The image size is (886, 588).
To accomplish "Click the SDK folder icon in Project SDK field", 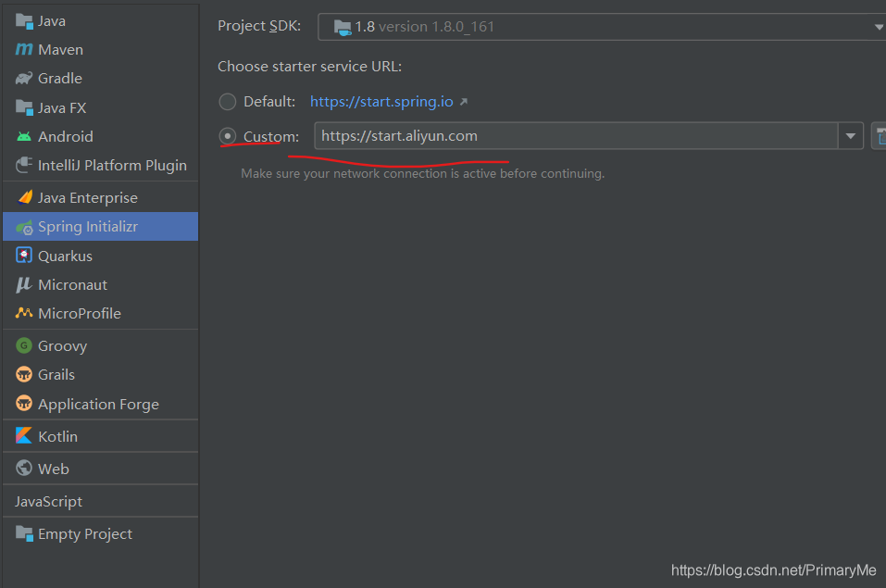I will 343,27.
